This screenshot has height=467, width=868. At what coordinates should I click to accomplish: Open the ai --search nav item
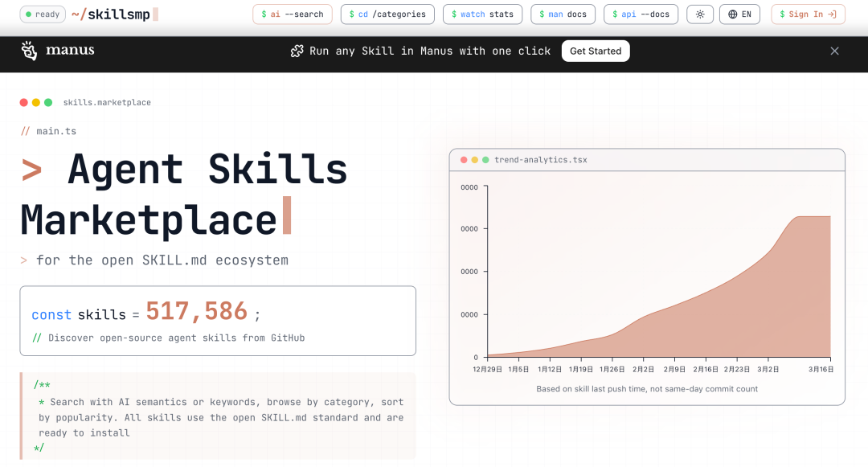[293, 14]
